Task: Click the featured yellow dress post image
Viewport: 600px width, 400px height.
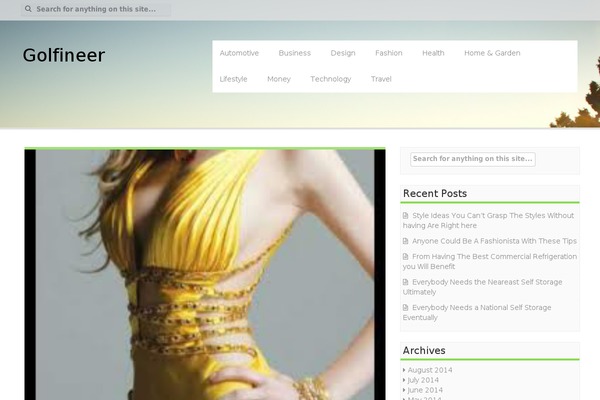Action: point(205,274)
